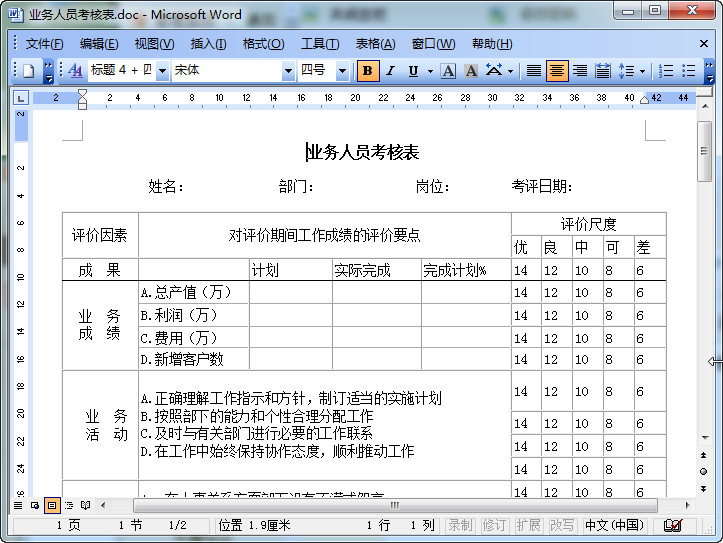
Task: Open the 文件(F) menu
Action: click(x=44, y=44)
